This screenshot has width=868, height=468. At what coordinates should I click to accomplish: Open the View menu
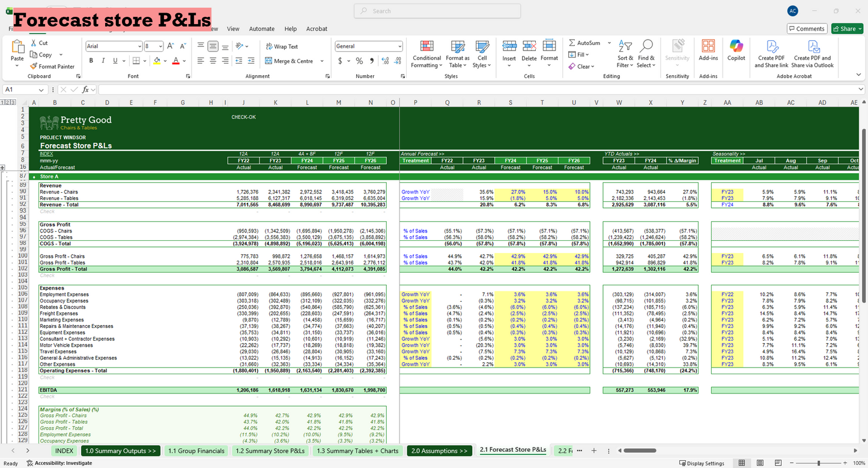233,28
